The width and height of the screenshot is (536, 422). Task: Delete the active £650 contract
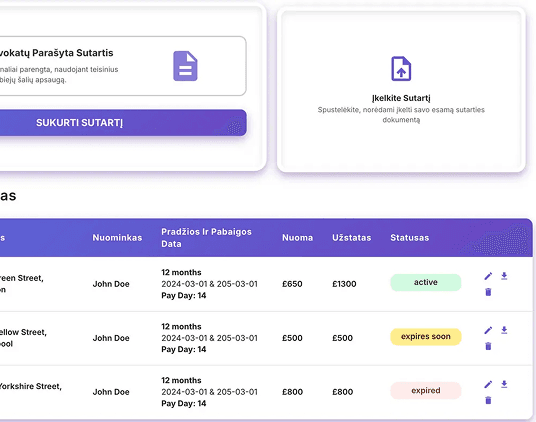[488, 292]
